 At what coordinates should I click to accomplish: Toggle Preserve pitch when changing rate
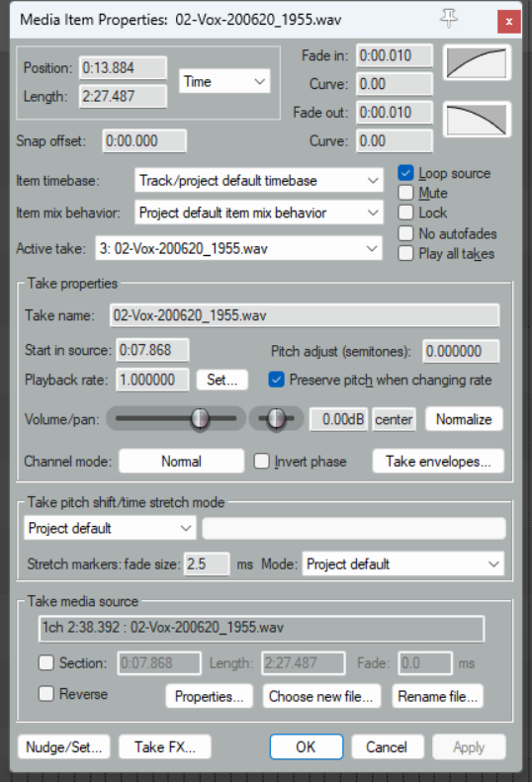(x=277, y=380)
